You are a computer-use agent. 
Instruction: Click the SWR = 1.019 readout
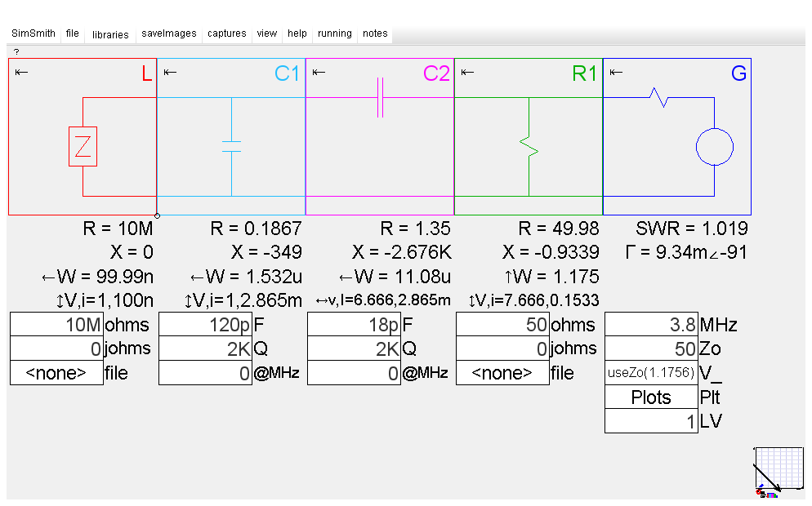[692, 229]
